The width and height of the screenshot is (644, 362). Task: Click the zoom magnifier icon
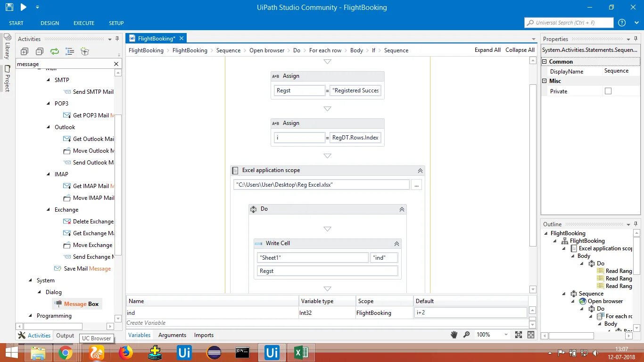467,335
